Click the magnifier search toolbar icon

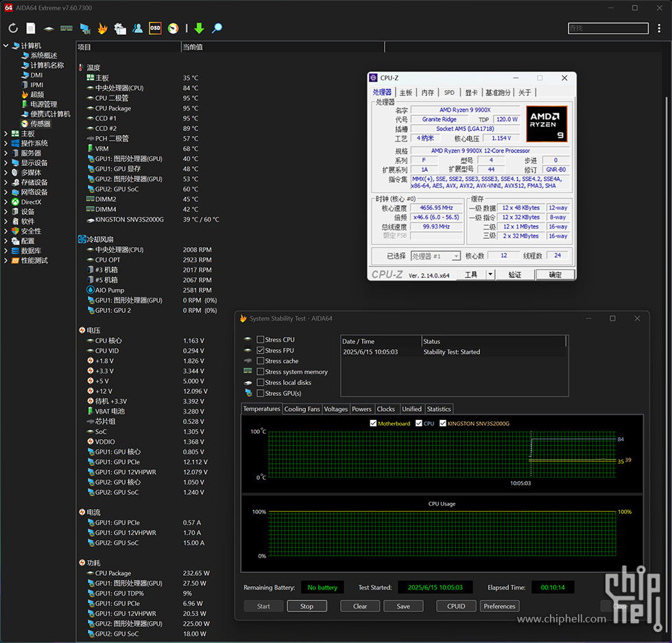coord(217,28)
